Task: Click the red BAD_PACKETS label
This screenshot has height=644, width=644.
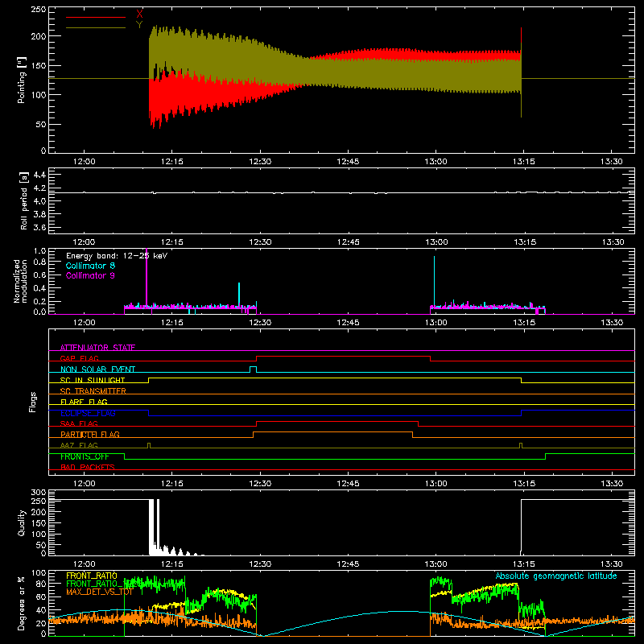Action: (88, 467)
